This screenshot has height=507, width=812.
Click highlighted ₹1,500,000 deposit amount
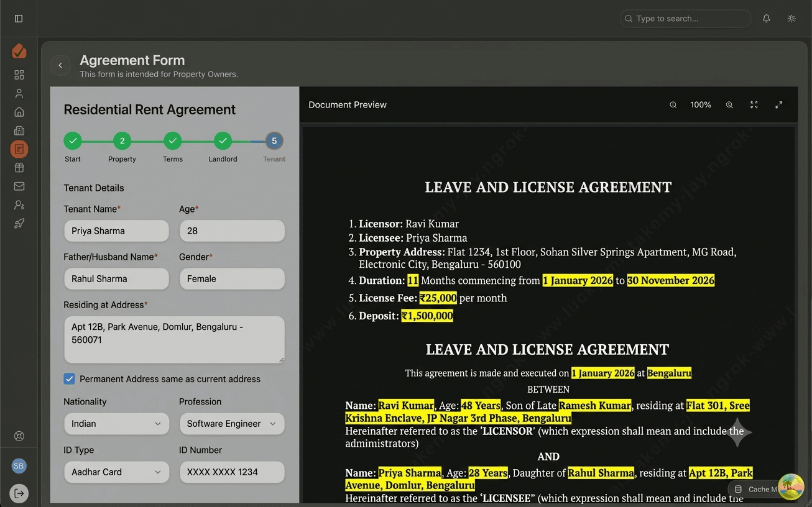[427, 316]
